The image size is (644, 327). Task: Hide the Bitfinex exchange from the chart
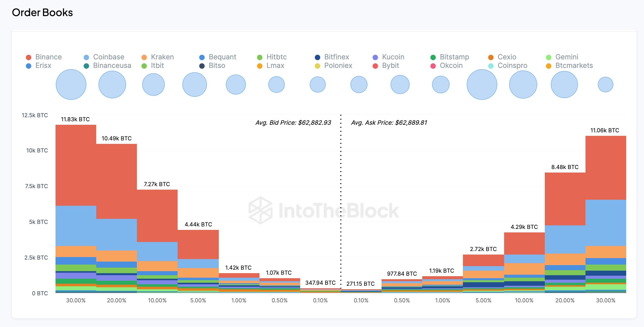click(336, 57)
